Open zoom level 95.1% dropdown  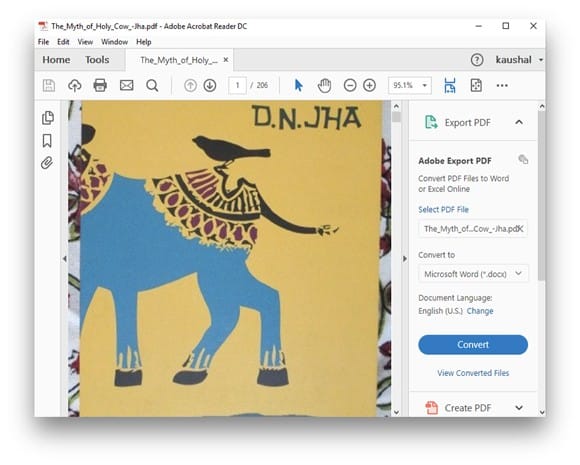[x=425, y=85]
